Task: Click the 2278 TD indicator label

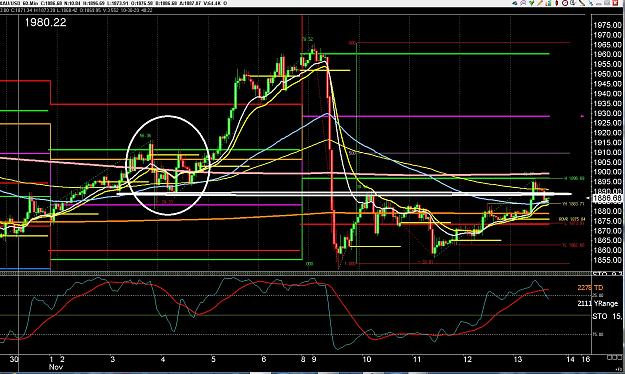Action: pyautogui.click(x=590, y=287)
